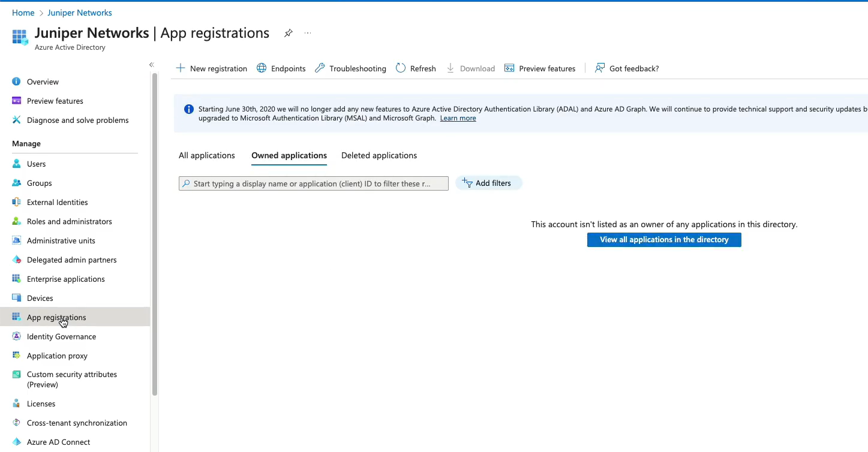868x452 pixels.
Task: Click the Custom security attributes icon
Action: point(16,375)
